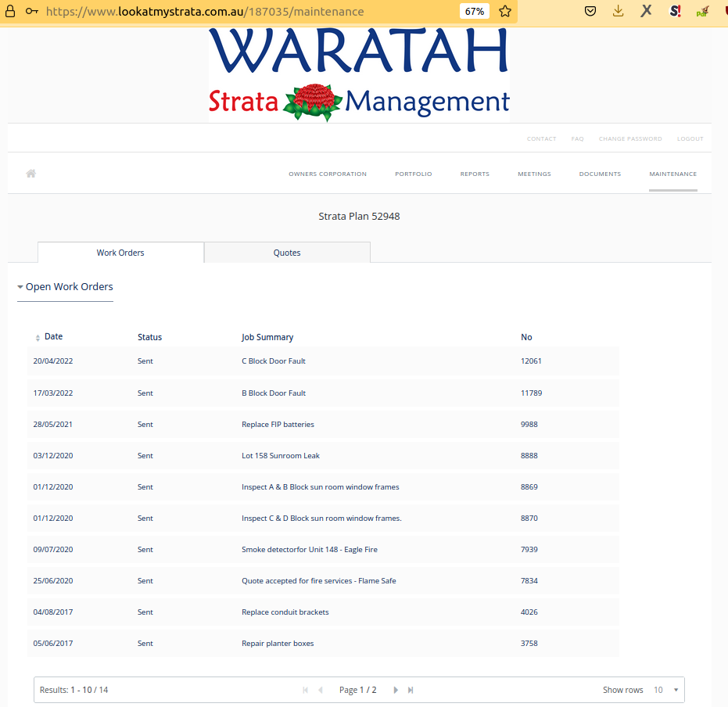The width and height of the screenshot is (728, 707).
Task: Go to previous results page arrow
Action: point(321,690)
